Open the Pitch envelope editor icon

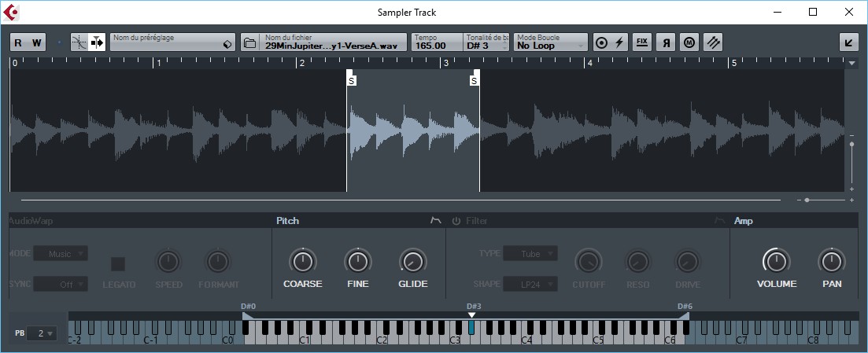pyautogui.click(x=436, y=221)
